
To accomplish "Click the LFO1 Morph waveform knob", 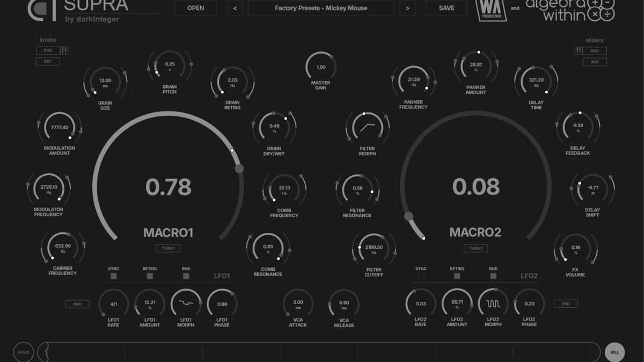I will point(186,304).
